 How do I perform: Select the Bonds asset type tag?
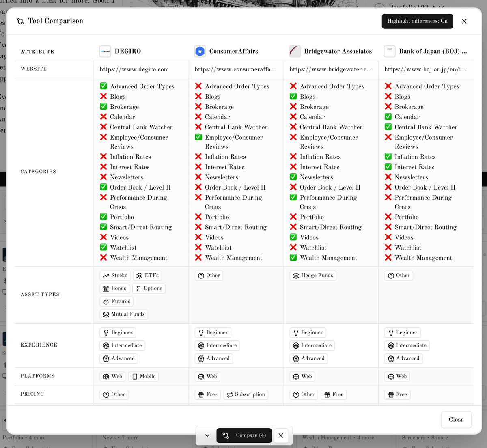(x=114, y=289)
